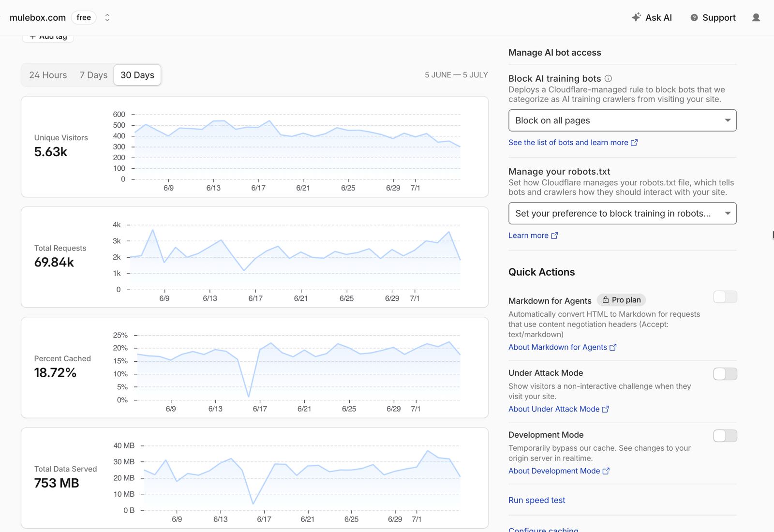Open the user account profile icon
The height and width of the screenshot is (532, 774).
(756, 17)
